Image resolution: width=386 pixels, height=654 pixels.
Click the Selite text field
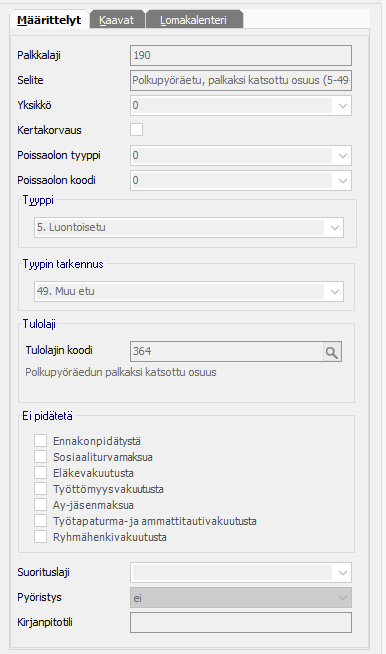click(x=241, y=80)
